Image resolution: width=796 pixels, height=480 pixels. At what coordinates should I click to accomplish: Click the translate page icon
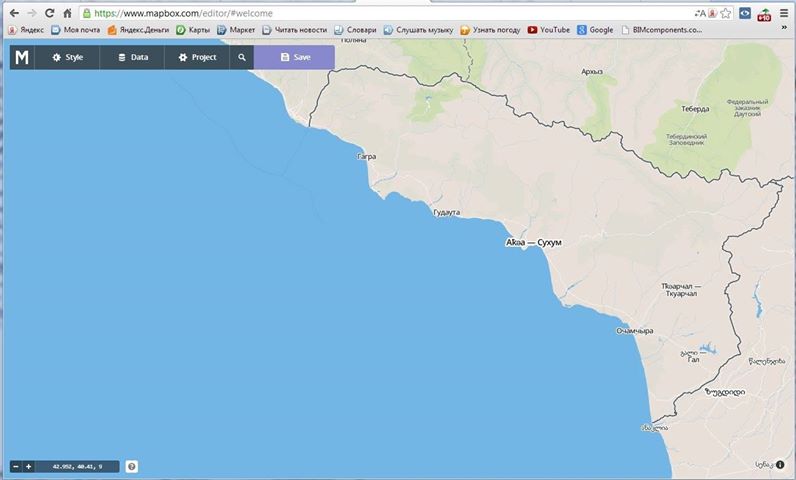pos(701,13)
